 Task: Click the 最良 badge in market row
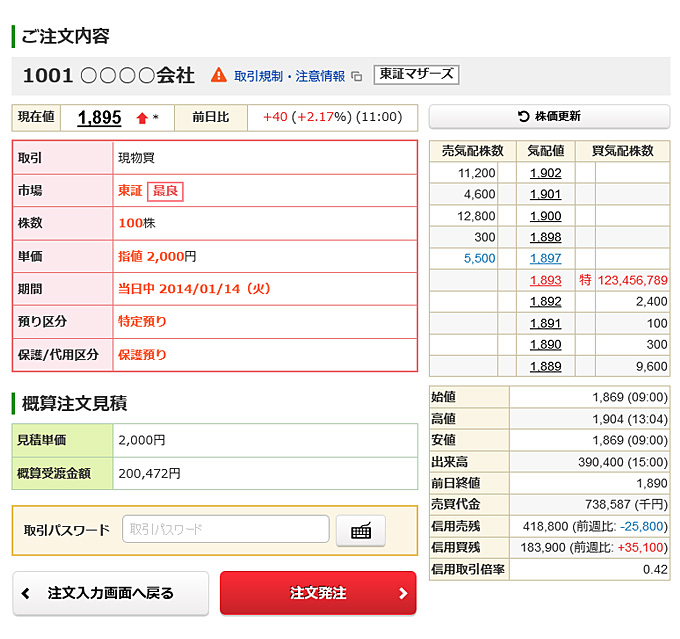click(x=165, y=191)
